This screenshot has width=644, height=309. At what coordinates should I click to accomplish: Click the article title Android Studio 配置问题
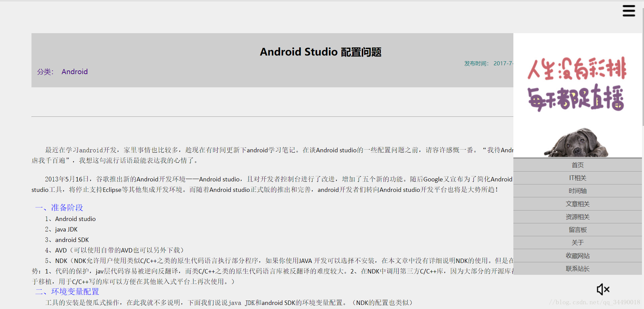click(320, 52)
